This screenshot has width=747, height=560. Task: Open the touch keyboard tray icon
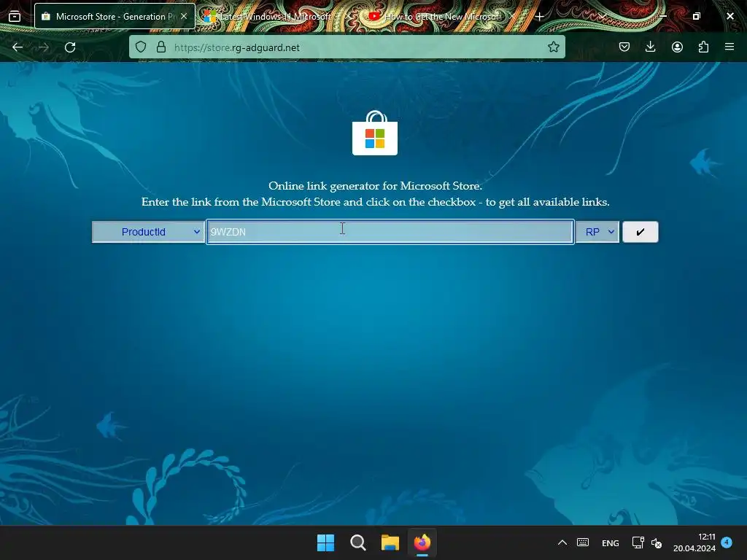point(583,542)
